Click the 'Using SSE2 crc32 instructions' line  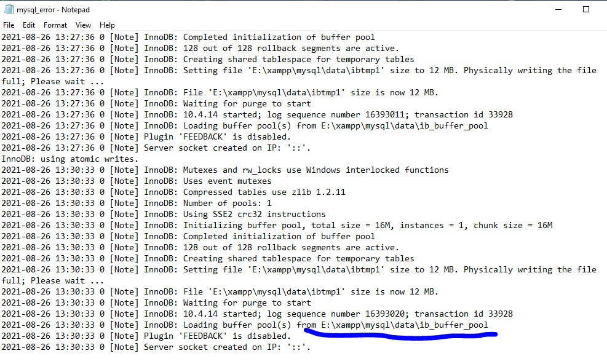(x=164, y=214)
